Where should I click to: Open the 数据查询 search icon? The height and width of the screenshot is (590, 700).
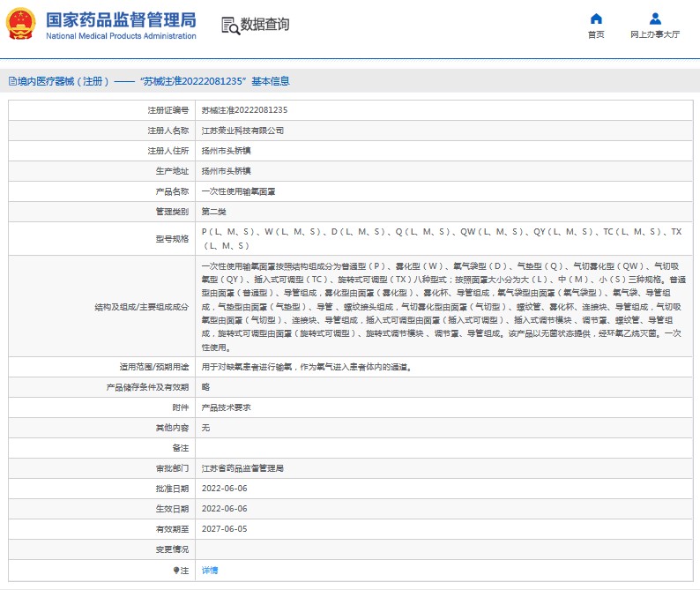pos(230,26)
